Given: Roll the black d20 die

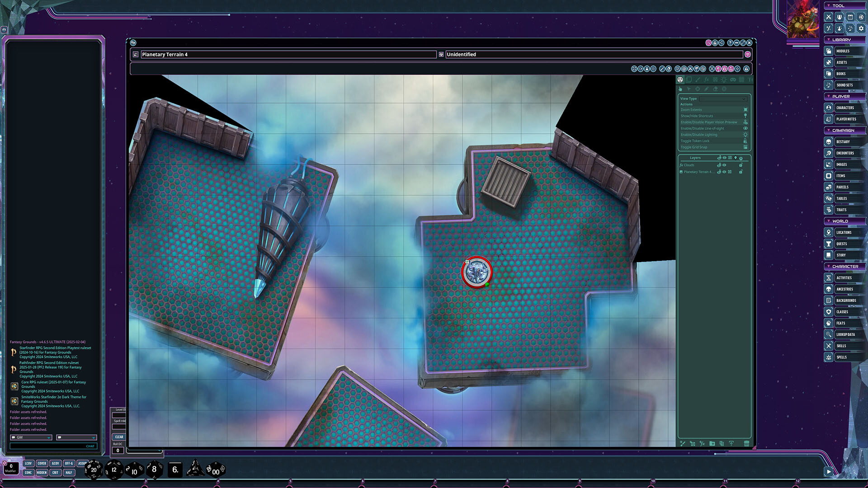Looking at the screenshot, I should 93,469.
